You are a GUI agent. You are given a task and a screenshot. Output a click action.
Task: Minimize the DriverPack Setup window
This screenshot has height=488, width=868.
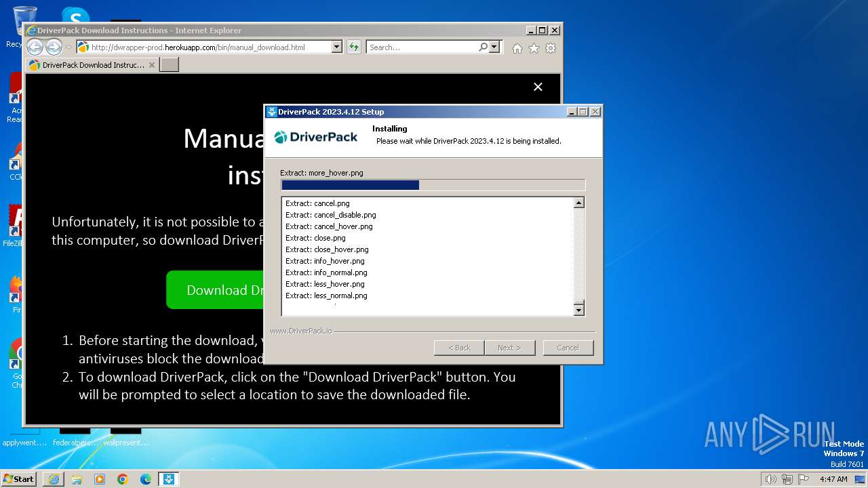[x=572, y=112]
